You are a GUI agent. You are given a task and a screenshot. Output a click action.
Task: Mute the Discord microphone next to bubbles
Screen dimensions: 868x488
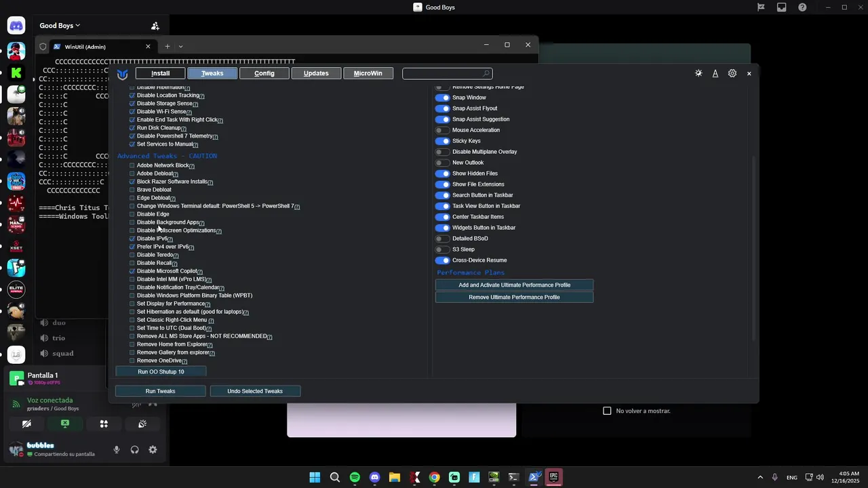point(117,449)
